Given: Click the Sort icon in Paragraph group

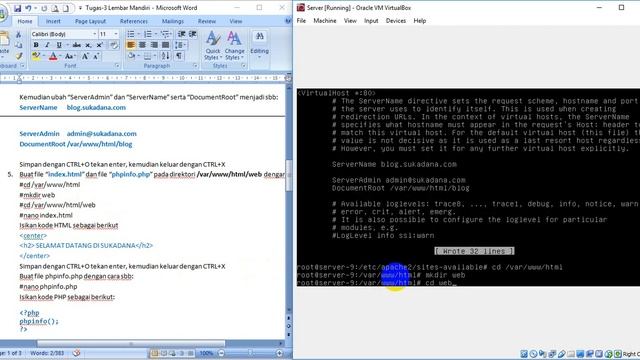Looking at the screenshot, I should (x=165, y=56).
